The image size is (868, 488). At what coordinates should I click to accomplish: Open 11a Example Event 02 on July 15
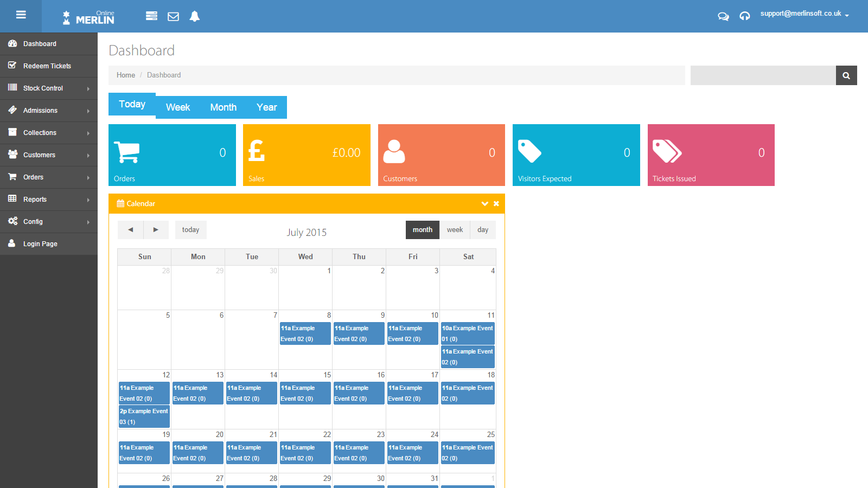(x=305, y=393)
